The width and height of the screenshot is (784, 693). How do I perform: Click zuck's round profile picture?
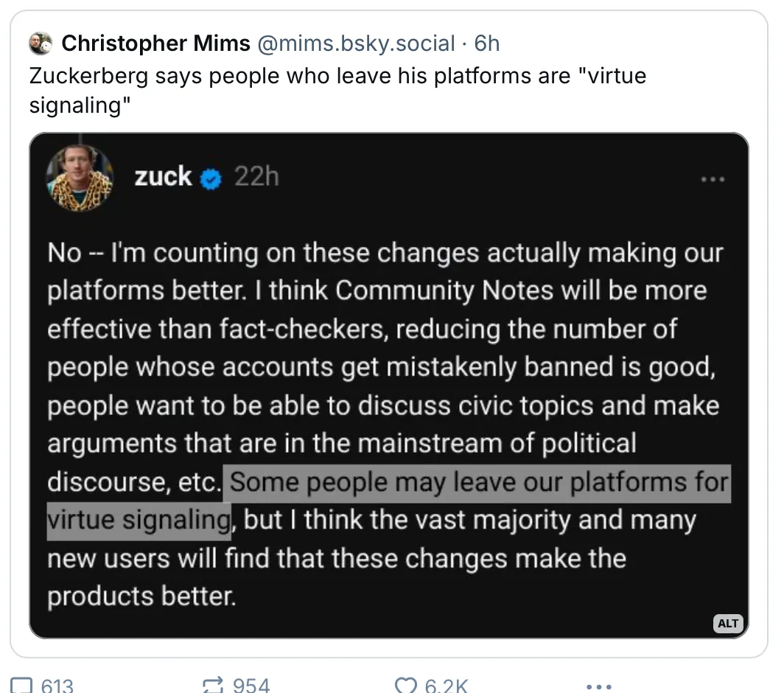(80, 178)
